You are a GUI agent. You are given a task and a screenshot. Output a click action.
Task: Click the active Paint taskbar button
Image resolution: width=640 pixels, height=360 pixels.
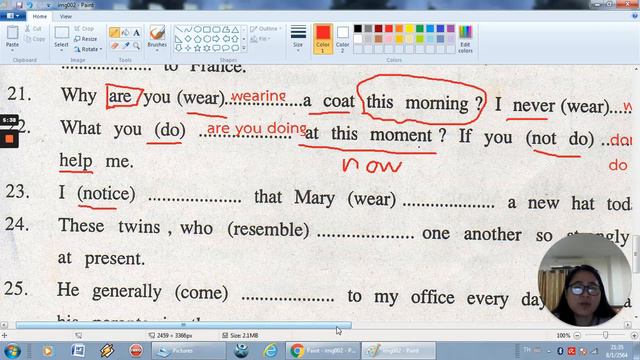coord(398,351)
